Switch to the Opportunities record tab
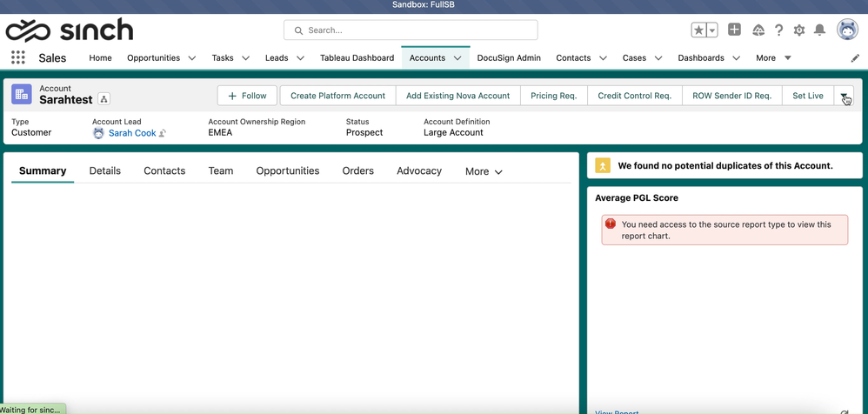The image size is (868, 414). (287, 171)
